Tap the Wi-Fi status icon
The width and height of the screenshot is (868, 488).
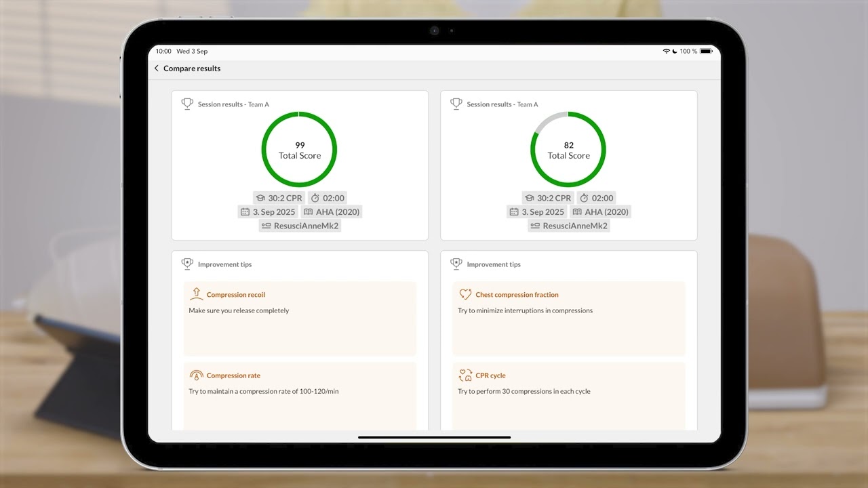pyautogui.click(x=666, y=52)
